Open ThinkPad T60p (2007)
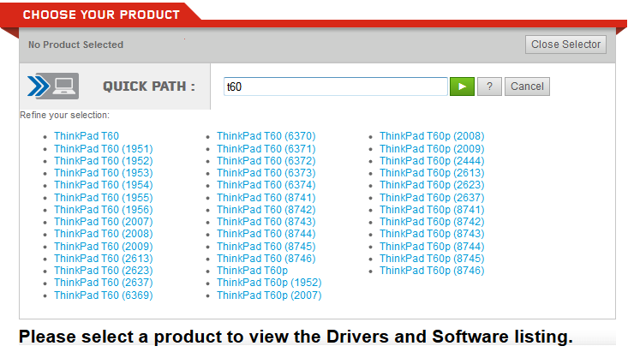 coord(269,295)
